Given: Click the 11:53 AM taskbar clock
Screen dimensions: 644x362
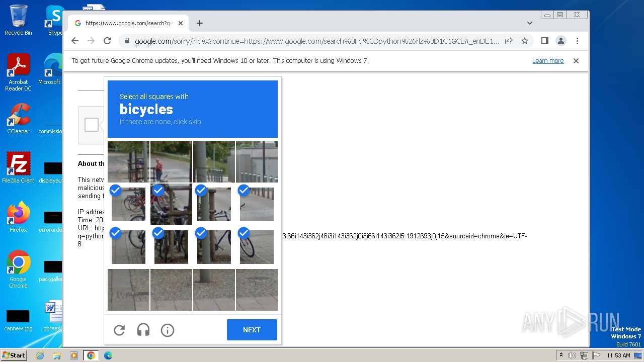Looking at the screenshot, I should tap(618, 355).
